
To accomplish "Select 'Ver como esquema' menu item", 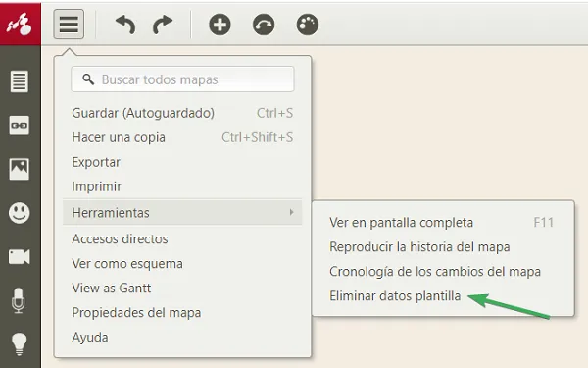I will pos(182,264).
